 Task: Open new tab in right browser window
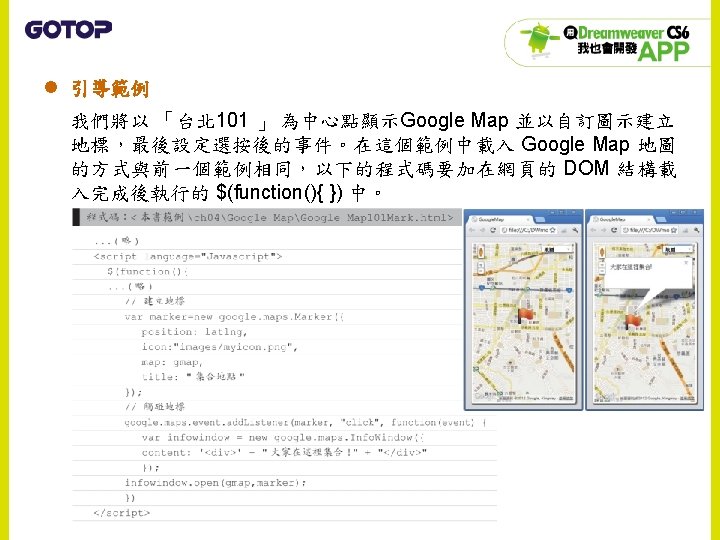point(660,219)
